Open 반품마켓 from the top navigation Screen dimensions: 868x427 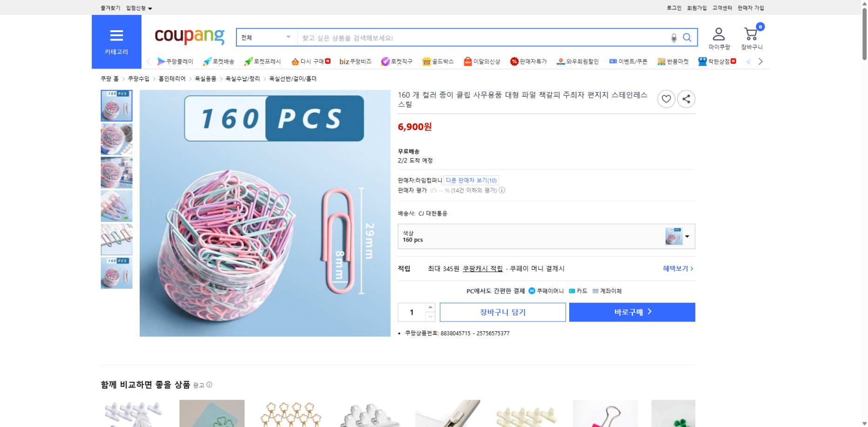672,61
